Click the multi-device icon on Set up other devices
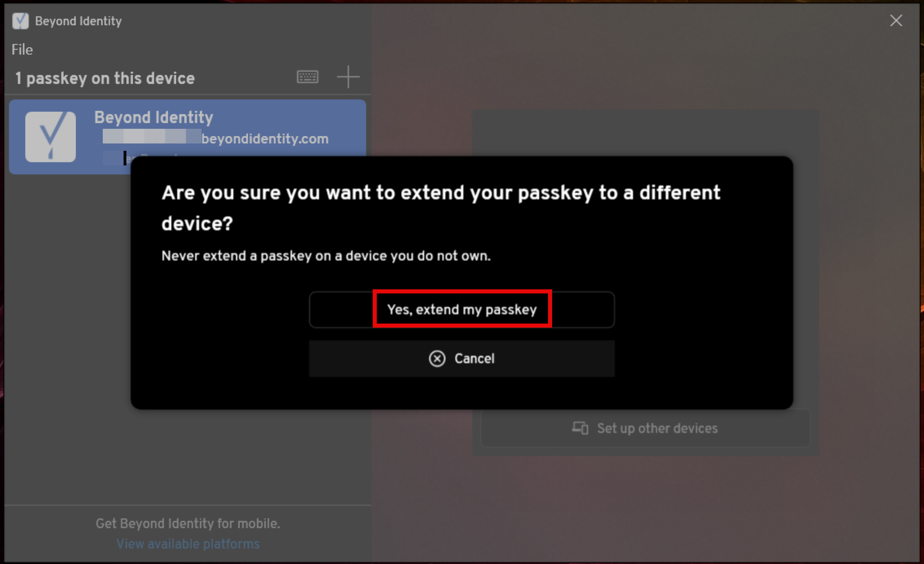Image resolution: width=924 pixels, height=564 pixels. 579,428
